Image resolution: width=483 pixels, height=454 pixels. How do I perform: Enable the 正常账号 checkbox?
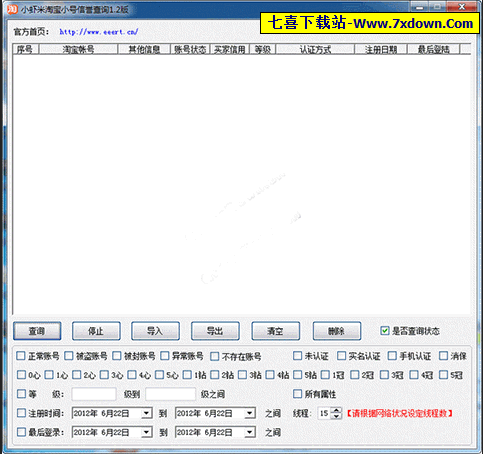pos(21,356)
